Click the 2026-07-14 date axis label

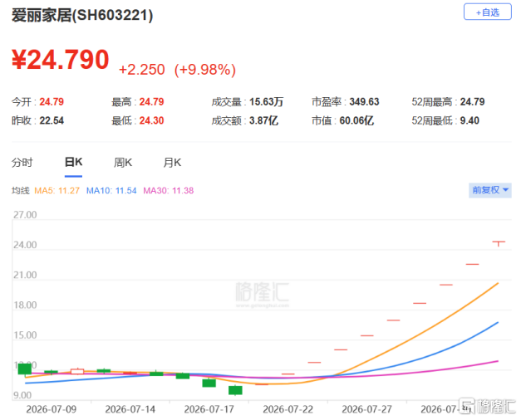[x=130, y=409]
